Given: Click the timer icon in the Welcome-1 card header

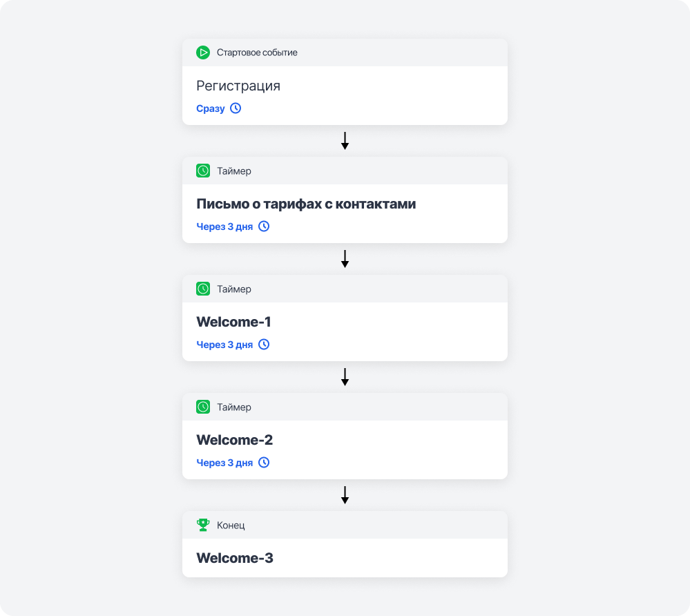Looking at the screenshot, I should tap(202, 289).
